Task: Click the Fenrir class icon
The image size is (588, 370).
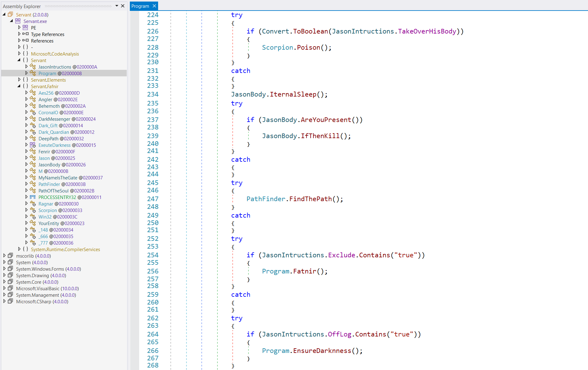Action: point(33,151)
